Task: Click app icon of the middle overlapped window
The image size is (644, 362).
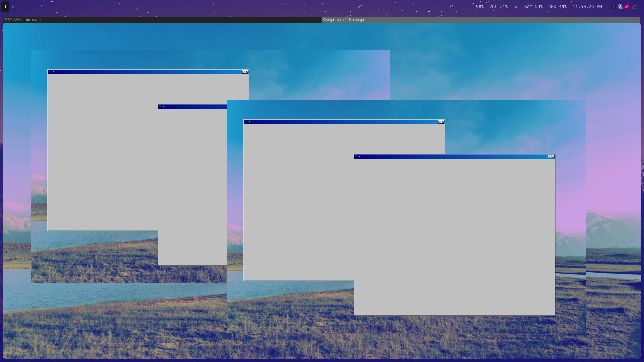Action: click(246, 122)
